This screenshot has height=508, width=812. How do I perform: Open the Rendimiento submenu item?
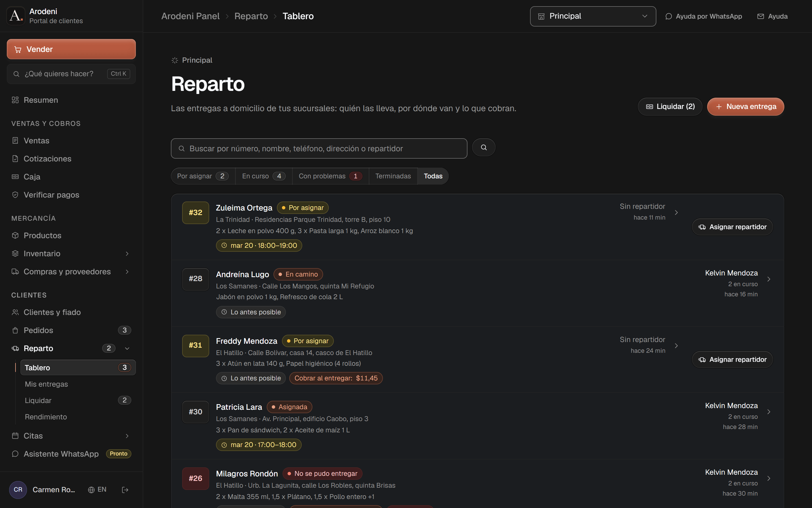tap(78, 417)
